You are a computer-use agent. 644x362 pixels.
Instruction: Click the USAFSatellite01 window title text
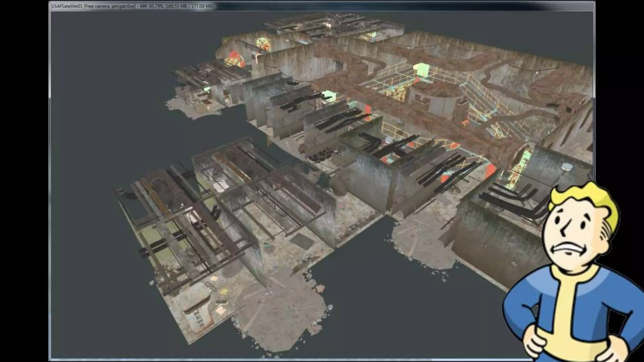tap(67, 6)
